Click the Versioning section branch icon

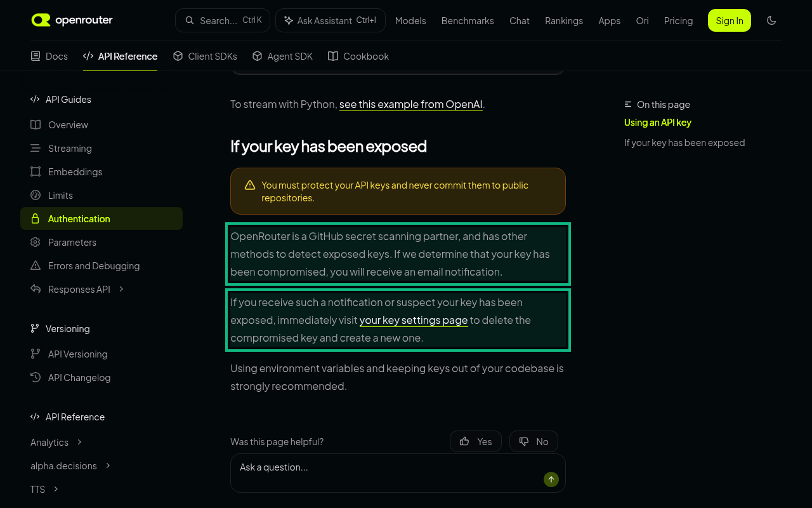coord(35,328)
